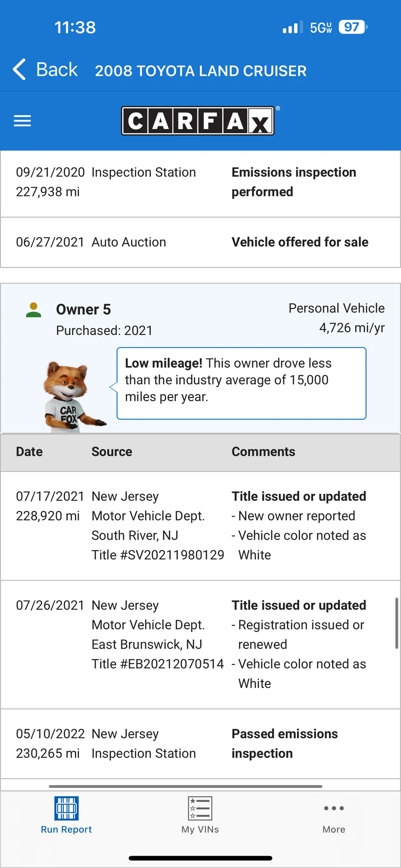
Task: Tap the More three-dots icon
Action: tap(334, 808)
